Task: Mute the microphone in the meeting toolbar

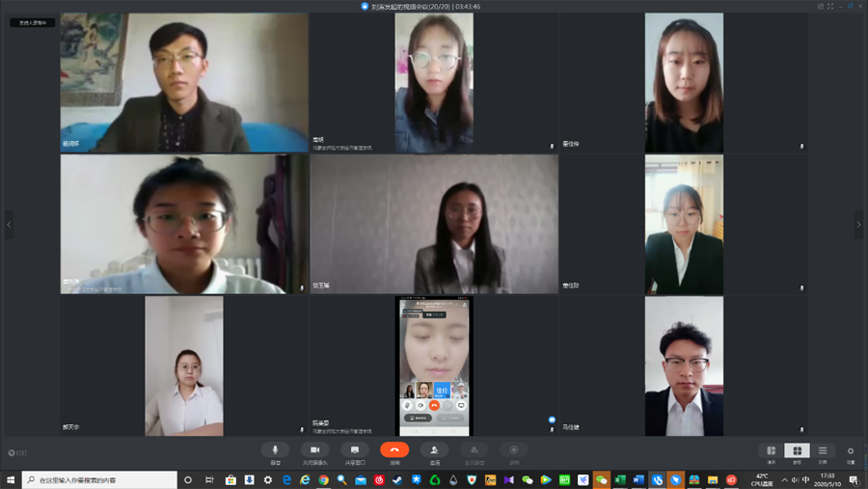Action: [275, 450]
